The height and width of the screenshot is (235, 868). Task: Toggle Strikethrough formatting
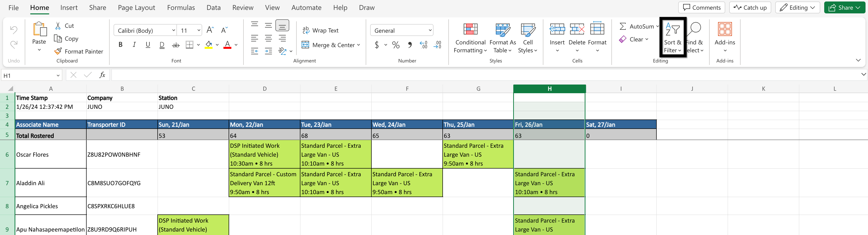175,45
